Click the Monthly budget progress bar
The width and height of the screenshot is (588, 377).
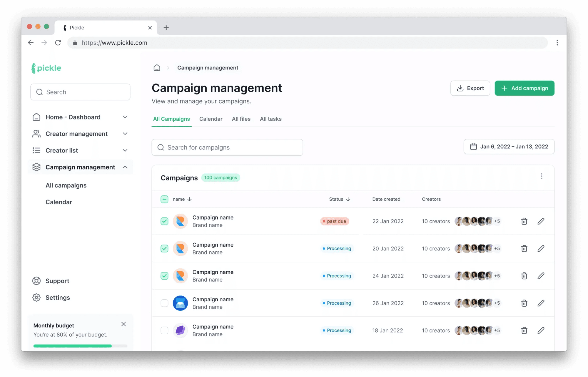click(80, 346)
